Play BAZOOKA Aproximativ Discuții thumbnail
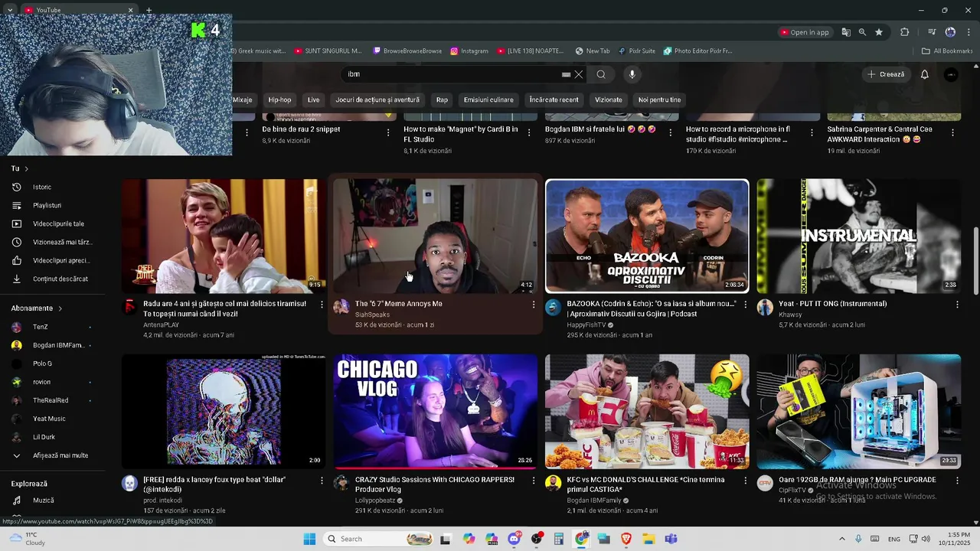Image resolution: width=980 pixels, height=551 pixels. (647, 236)
